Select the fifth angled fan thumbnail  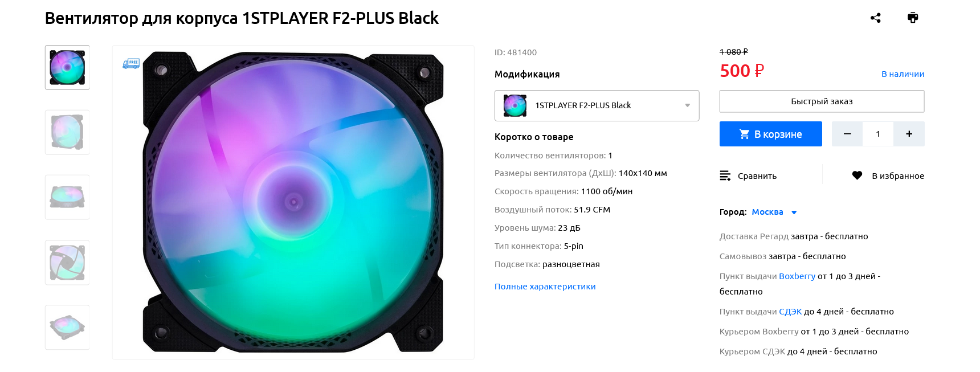point(67,327)
